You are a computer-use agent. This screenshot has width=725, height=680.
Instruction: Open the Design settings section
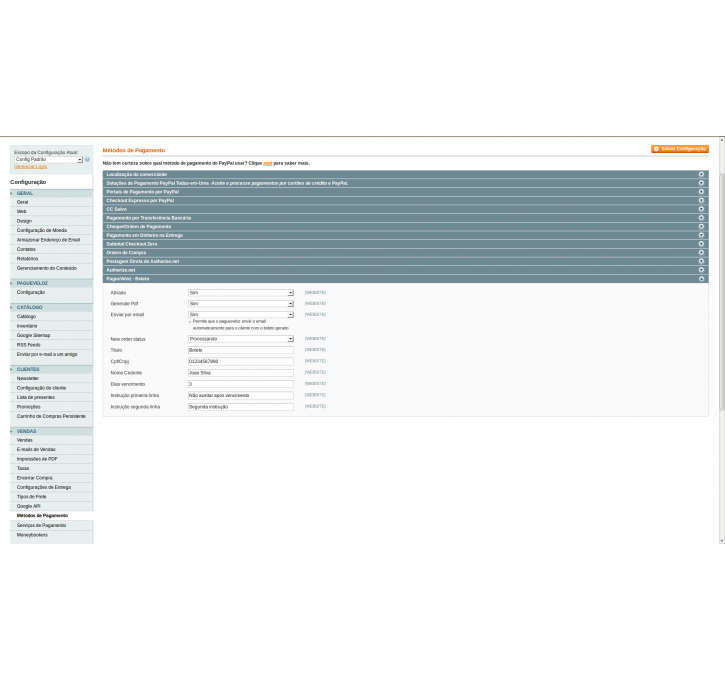point(25,221)
